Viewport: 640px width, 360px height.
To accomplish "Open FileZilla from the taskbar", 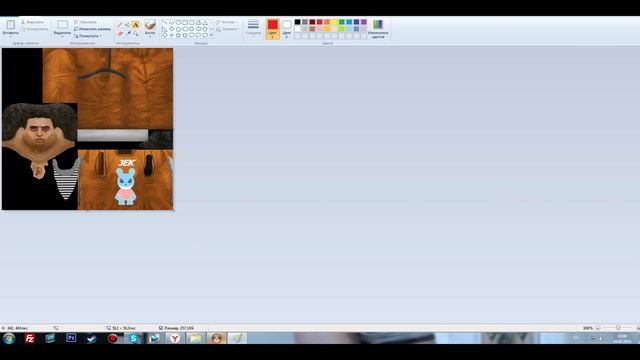I will click(x=29, y=338).
